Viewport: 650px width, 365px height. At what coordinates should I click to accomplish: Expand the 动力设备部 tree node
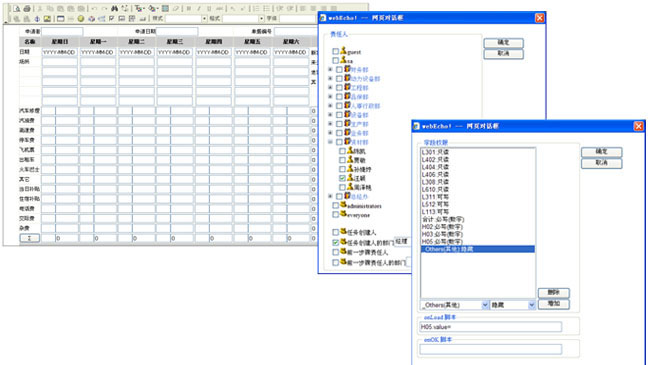click(330, 78)
